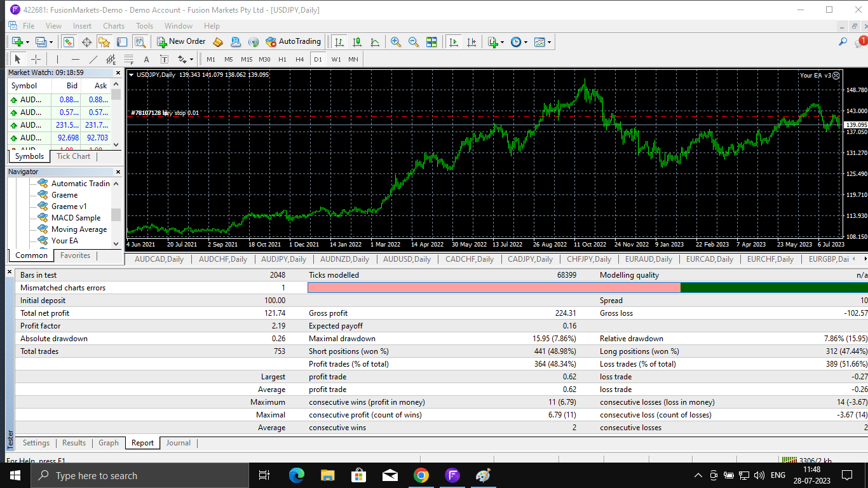Search using the magnifier icon
The height and width of the screenshot is (488, 868).
843,42
